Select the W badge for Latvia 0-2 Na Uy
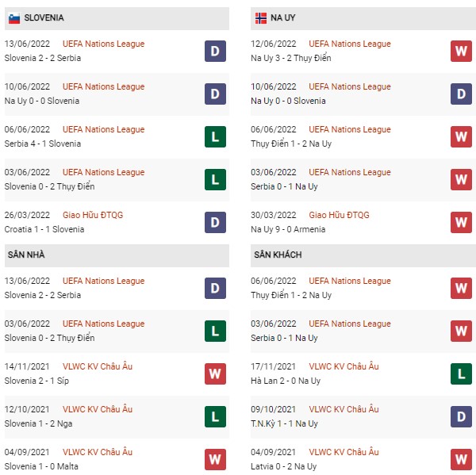This screenshot has height=475, width=476. 461,459
